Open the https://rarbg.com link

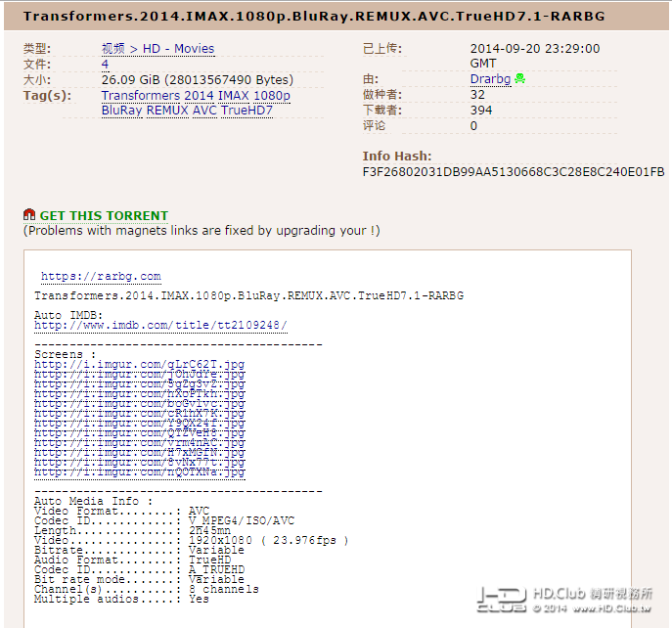coord(101,276)
